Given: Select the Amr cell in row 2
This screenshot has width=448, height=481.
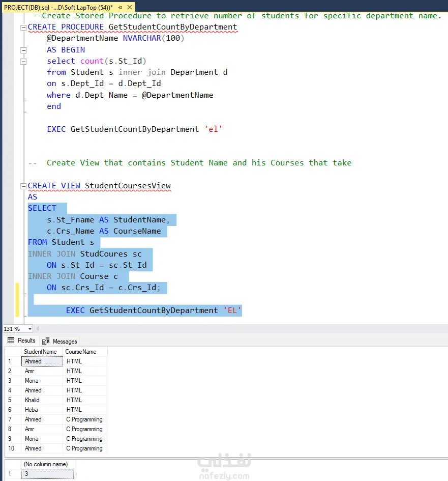Looking at the screenshot, I should (42, 371).
